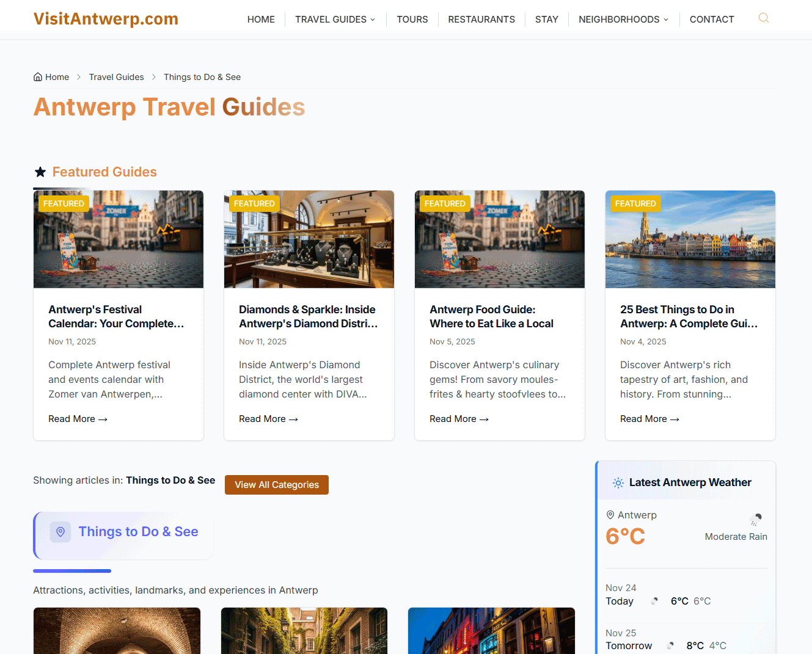Click the VisitAntwerp.com logo
Viewport: 812px width, 654px height.
tap(105, 19)
